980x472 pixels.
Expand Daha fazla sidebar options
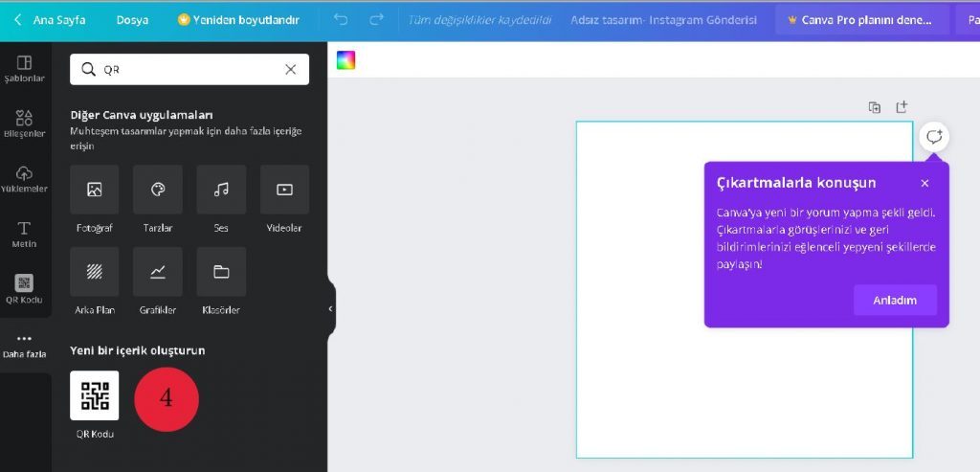click(x=25, y=345)
